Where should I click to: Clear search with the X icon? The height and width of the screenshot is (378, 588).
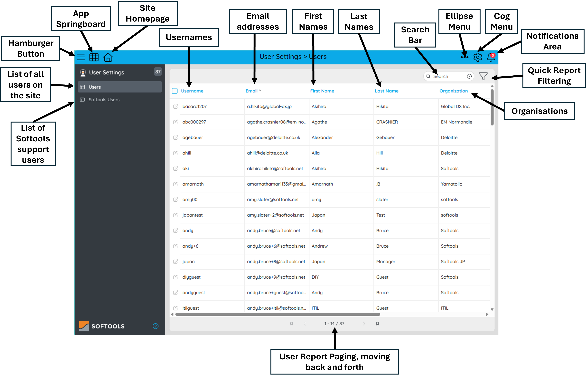[469, 76]
